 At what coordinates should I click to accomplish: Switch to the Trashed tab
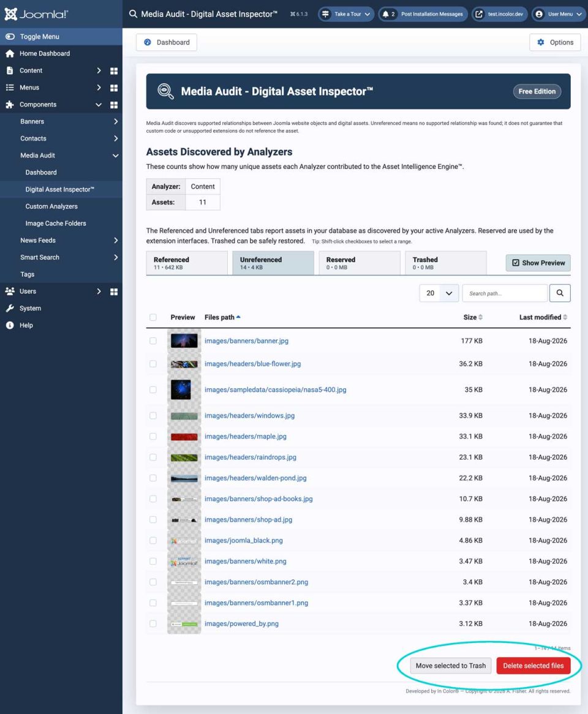click(445, 263)
